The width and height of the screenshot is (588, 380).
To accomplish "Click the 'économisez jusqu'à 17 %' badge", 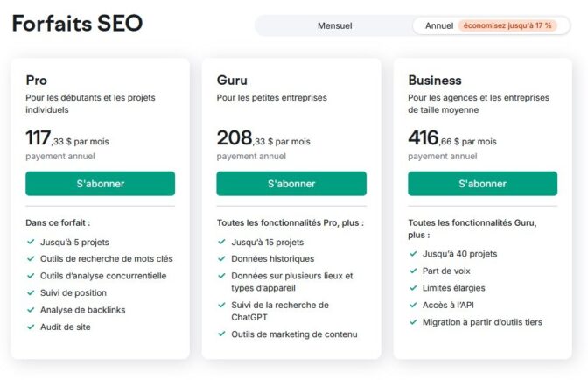I will 507,25.
